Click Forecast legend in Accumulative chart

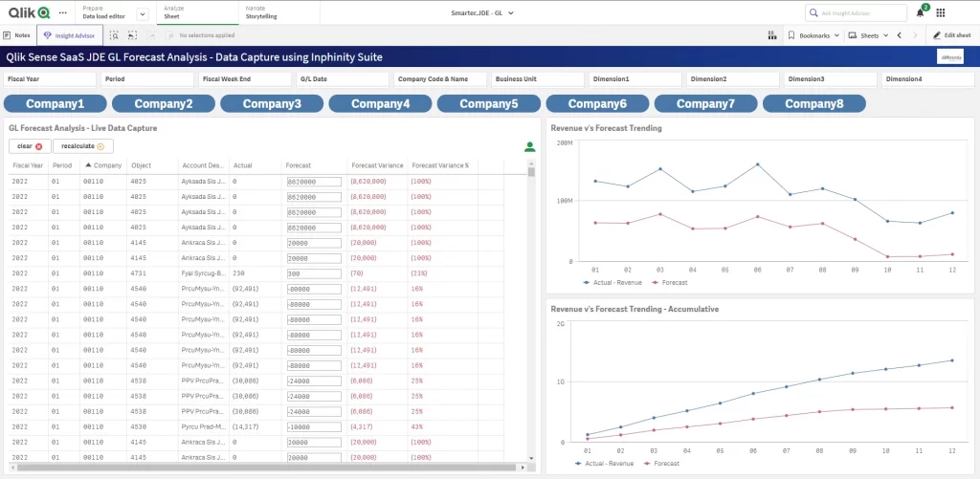click(x=662, y=464)
